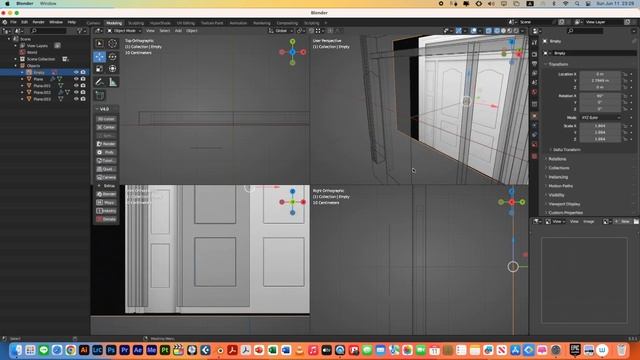The image size is (640, 360).
Task: Click the outliner search field
Action: pyautogui.click(x=48, y=31)
